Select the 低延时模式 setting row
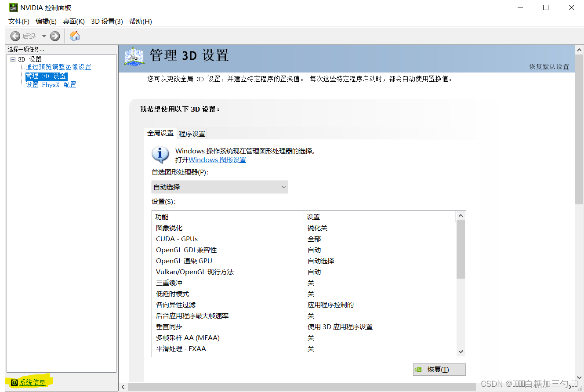The height and width of the screenshot is (392, 584). pyautogui.click(x=305, y=294)
